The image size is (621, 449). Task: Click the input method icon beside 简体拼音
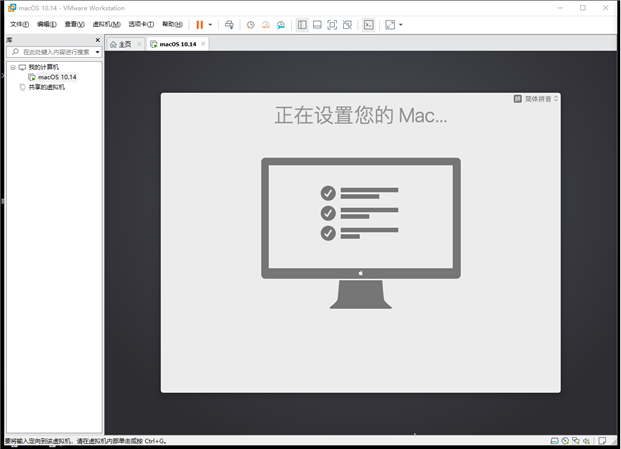coord(517,99)
